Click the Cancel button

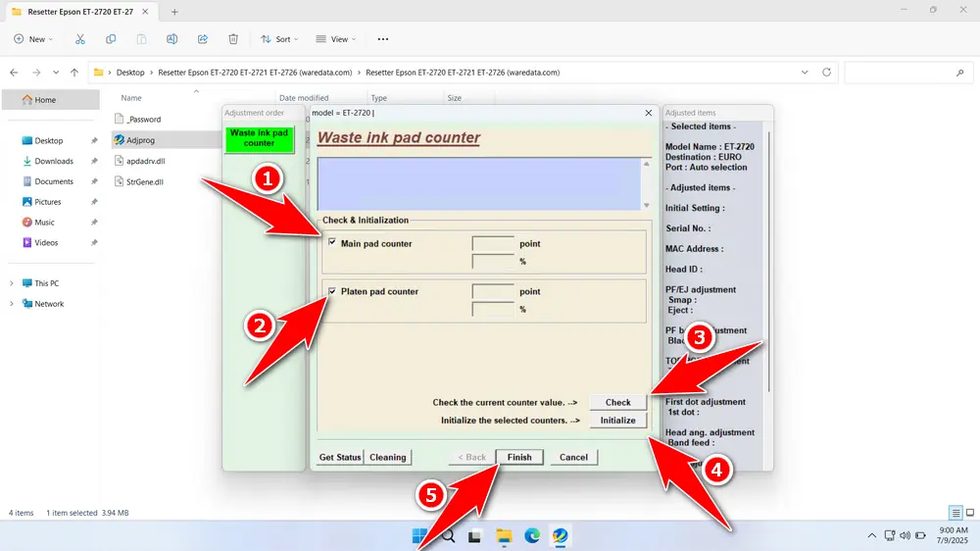click(573, 457)
